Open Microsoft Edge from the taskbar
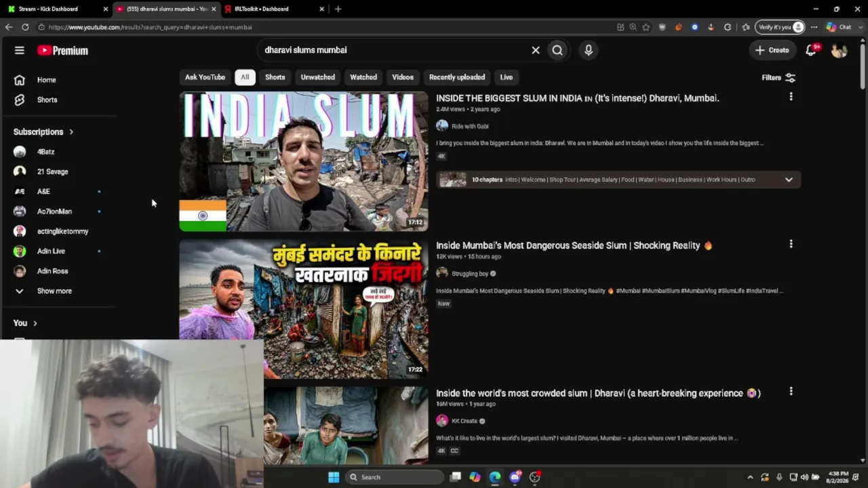Image resolution: width=868 pixels, height=488 pixels. (495, 477)
